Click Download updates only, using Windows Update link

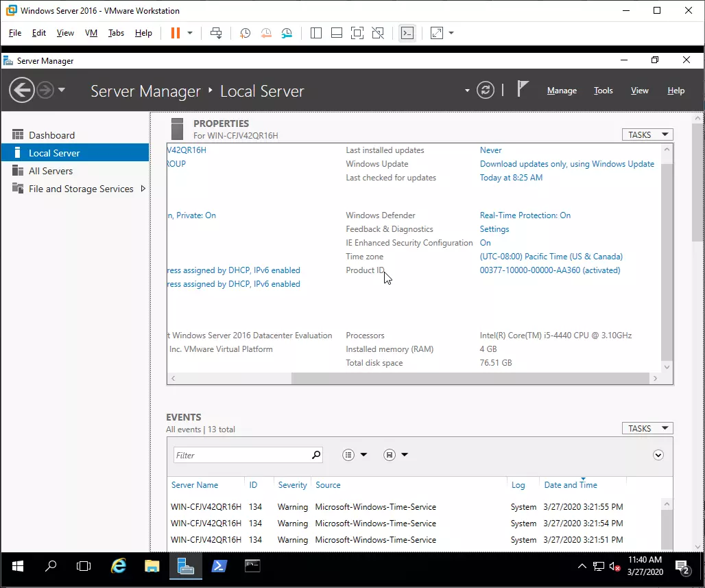point(567,164)
